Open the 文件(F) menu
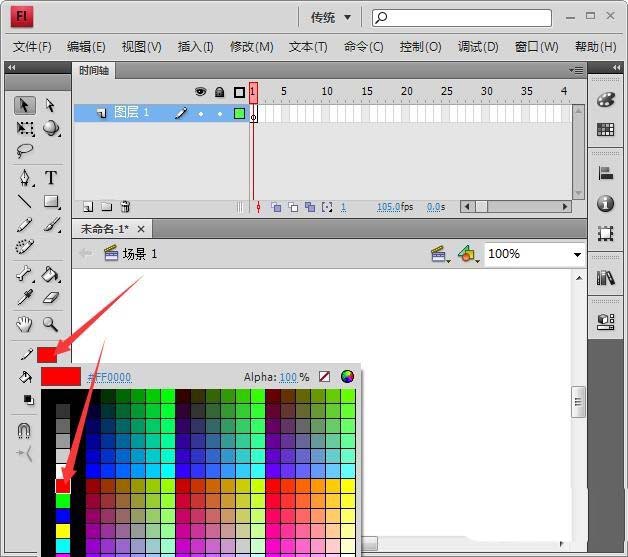Viewport: 628px width, 557px height. pyautogui.click(x=32, y=47)
